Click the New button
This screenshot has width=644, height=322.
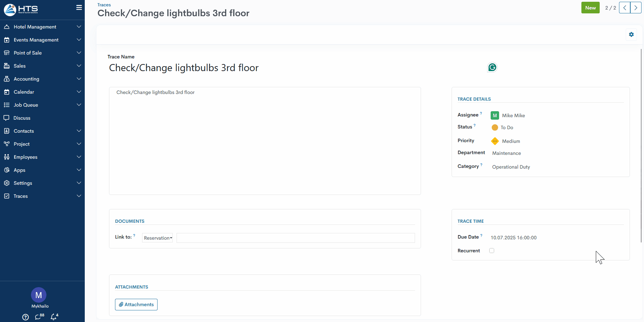[590, 8]
